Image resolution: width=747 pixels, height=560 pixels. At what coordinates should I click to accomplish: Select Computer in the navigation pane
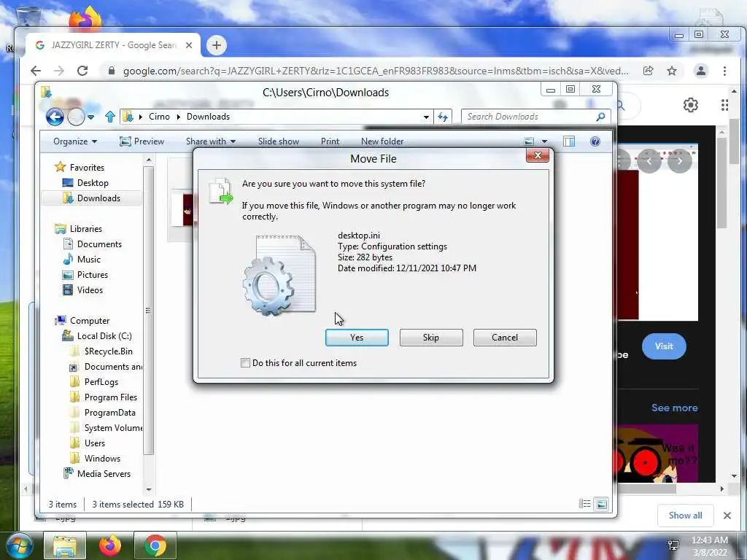click(x=90, y=321)
